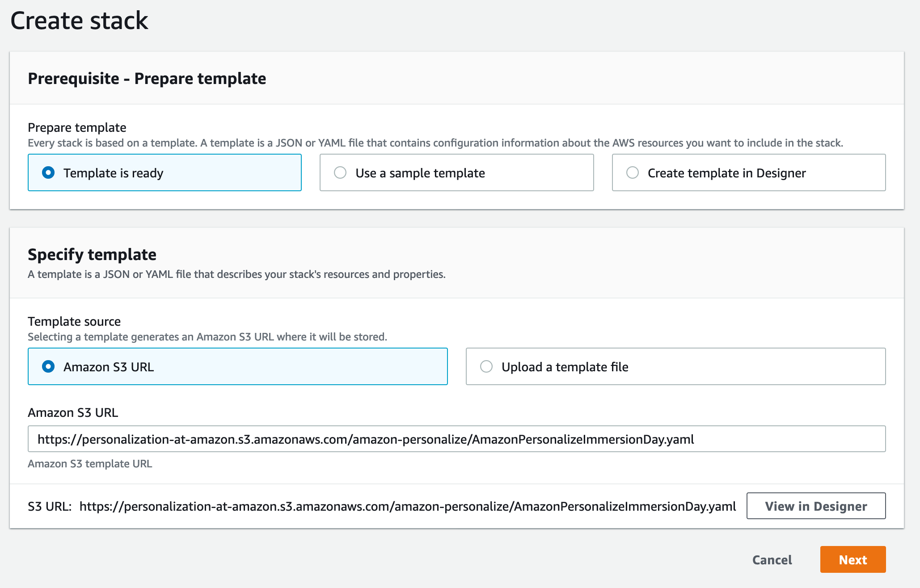This screenshot has width=920, height=588.
Task: Pick 'Amazon S3 URL' as template source
Action: click(x=48, y=367)
